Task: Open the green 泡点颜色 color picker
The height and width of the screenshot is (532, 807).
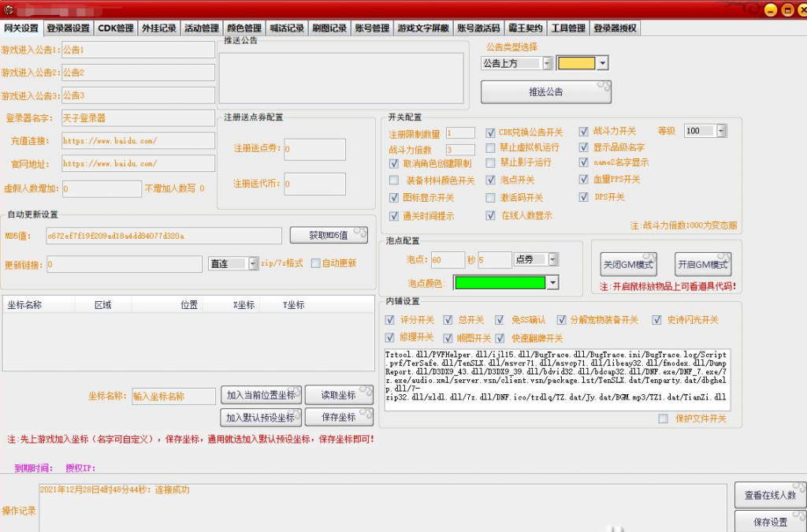Action: [x=552, y=283]
